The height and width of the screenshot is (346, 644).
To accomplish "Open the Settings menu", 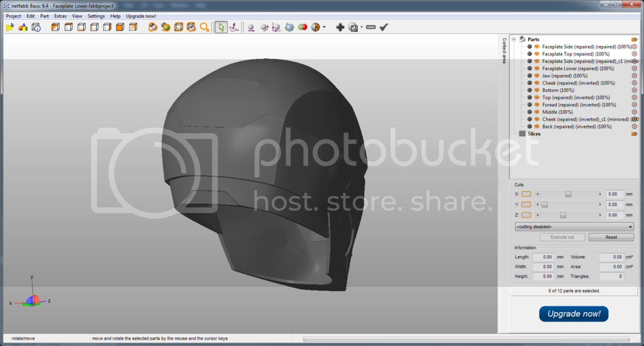I will 96,16.
